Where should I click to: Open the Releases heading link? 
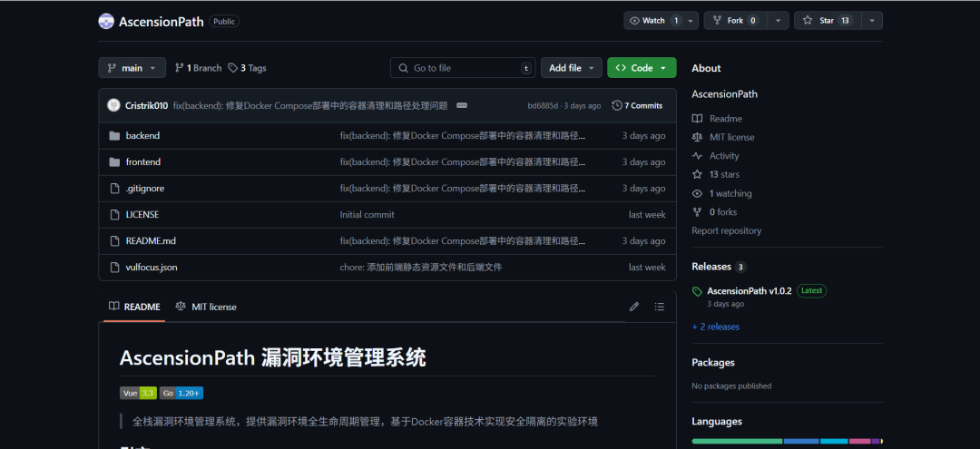[711, 267]
